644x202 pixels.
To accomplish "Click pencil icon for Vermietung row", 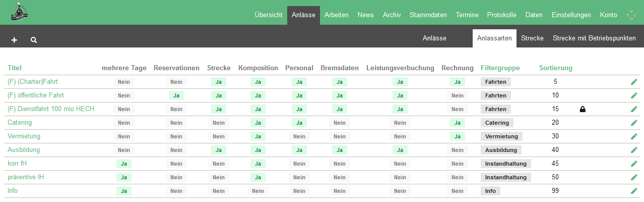I will point(634,136).
